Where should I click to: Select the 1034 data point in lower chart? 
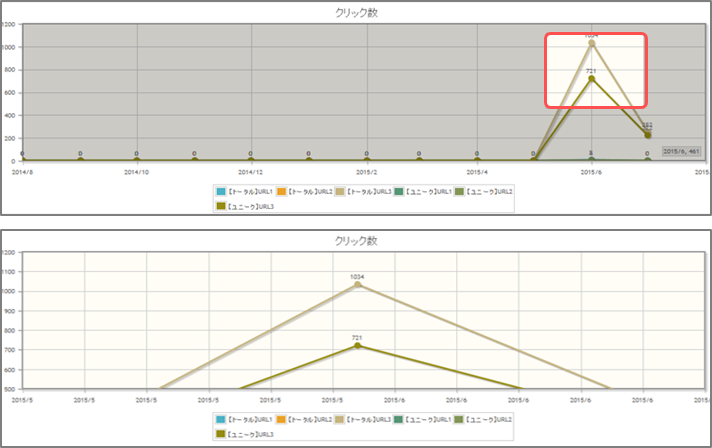(x=357, y=285)
